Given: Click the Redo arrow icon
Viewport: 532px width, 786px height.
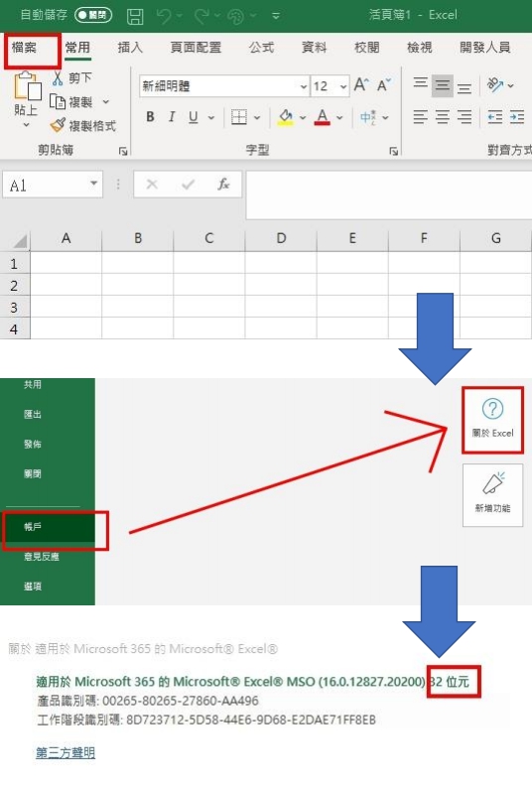Looking at the screenshot, I should point(201,16).
